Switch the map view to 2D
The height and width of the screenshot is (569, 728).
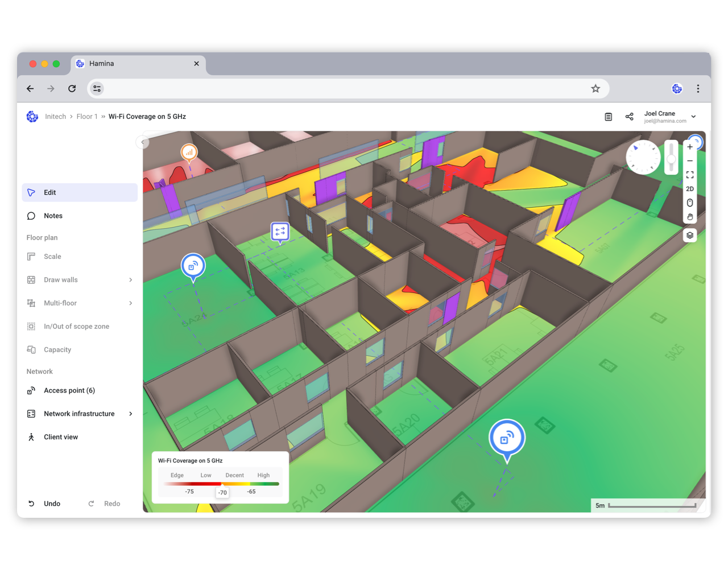689,188
